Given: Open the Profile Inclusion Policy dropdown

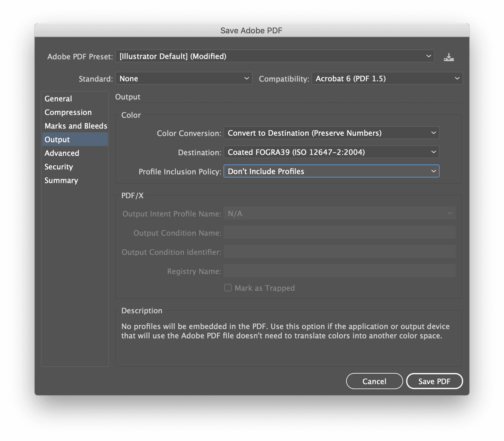Looking at the screenshot, I should click(331, 171).
